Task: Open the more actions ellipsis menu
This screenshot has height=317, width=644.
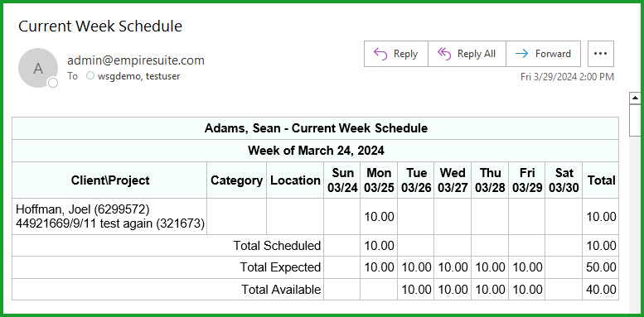Action: (600, 53)
